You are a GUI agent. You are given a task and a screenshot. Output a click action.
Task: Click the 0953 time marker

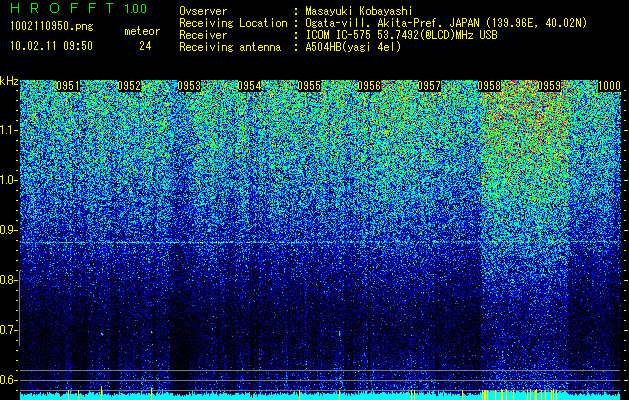point(189,86)
